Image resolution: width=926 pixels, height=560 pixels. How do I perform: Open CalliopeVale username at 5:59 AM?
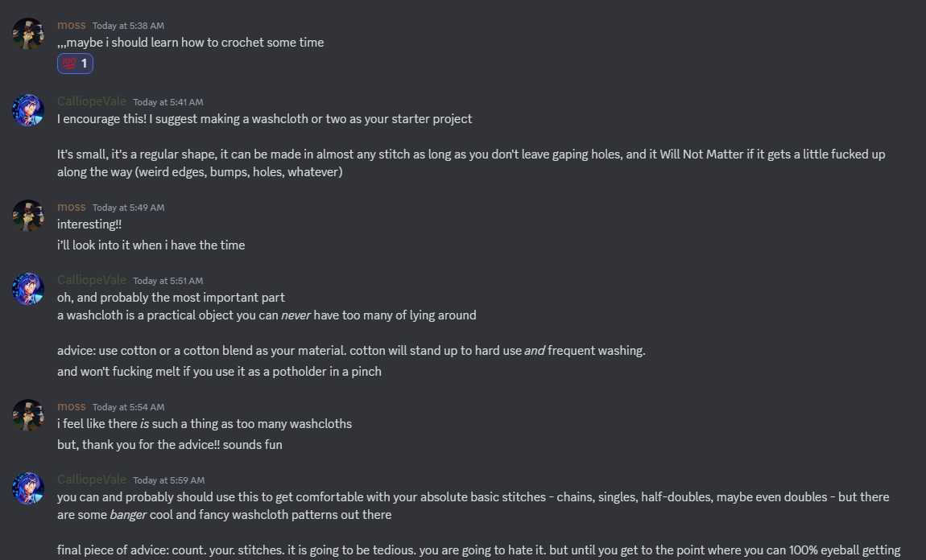[92, 480]
